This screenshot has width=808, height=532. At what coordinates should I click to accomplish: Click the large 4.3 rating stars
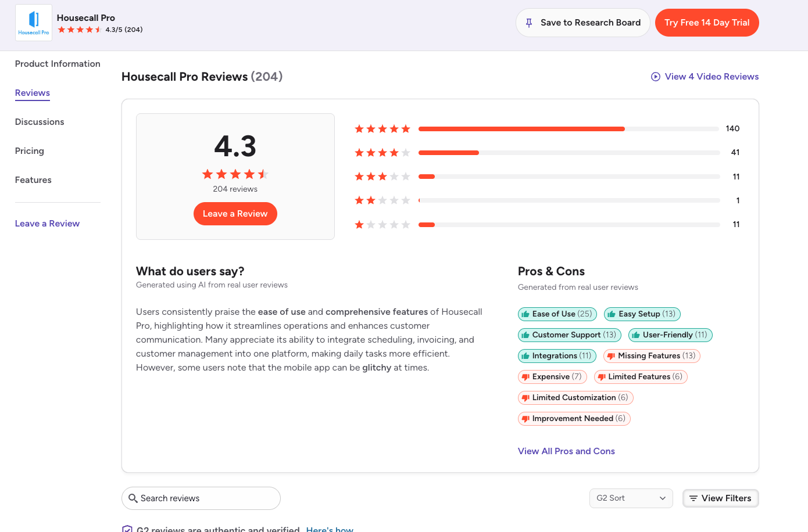pyautogui.click(x=235, y=174)
